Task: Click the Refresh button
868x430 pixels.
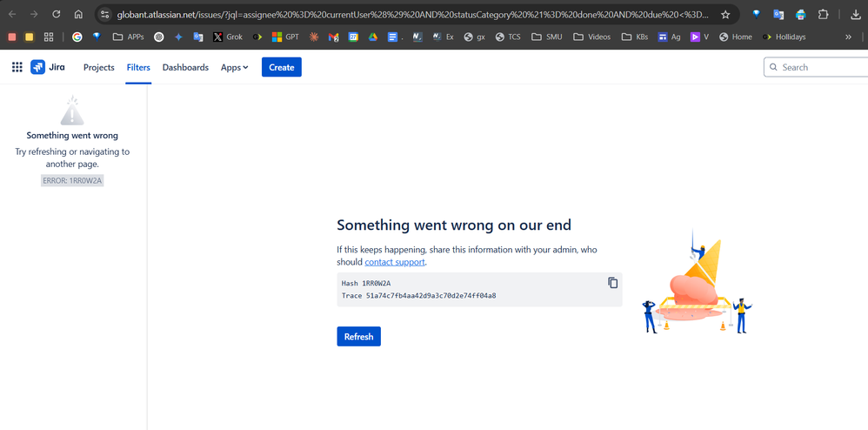Action: 358,336
